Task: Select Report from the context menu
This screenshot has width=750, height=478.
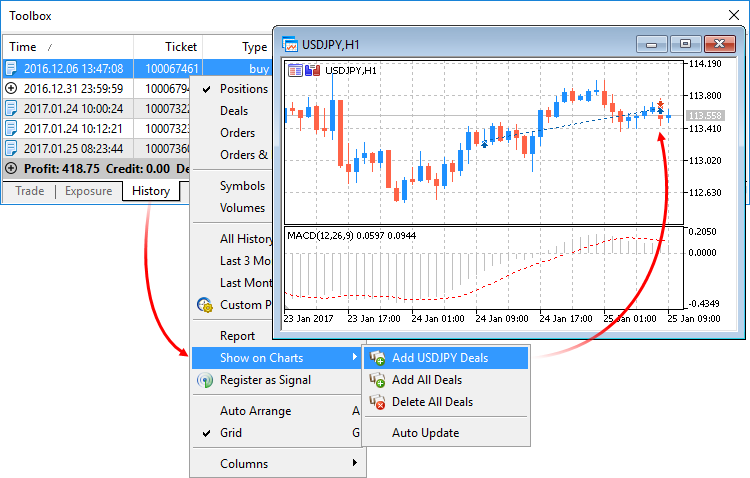Action: (237, 336)
